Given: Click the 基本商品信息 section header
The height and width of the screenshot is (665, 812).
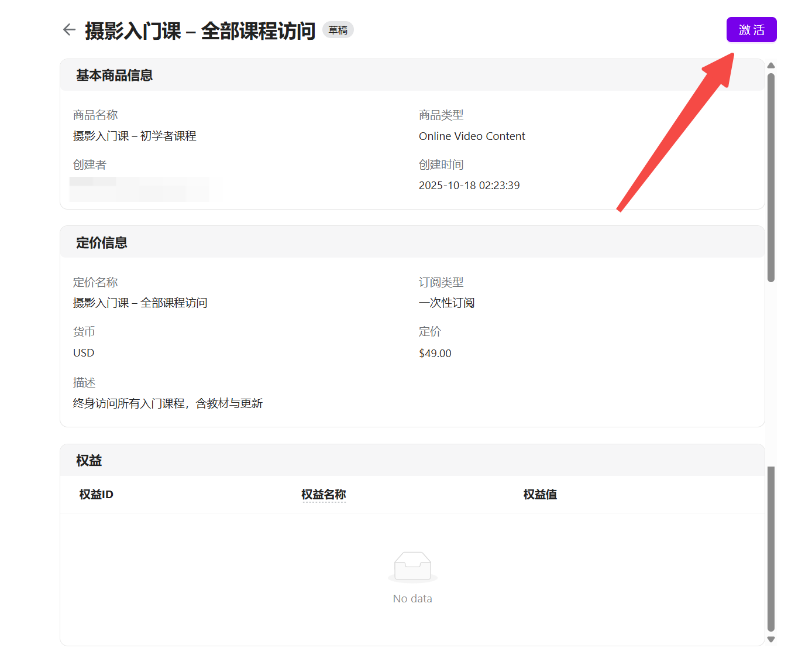Looking at the screenshot, I should [x=115, y=76].
